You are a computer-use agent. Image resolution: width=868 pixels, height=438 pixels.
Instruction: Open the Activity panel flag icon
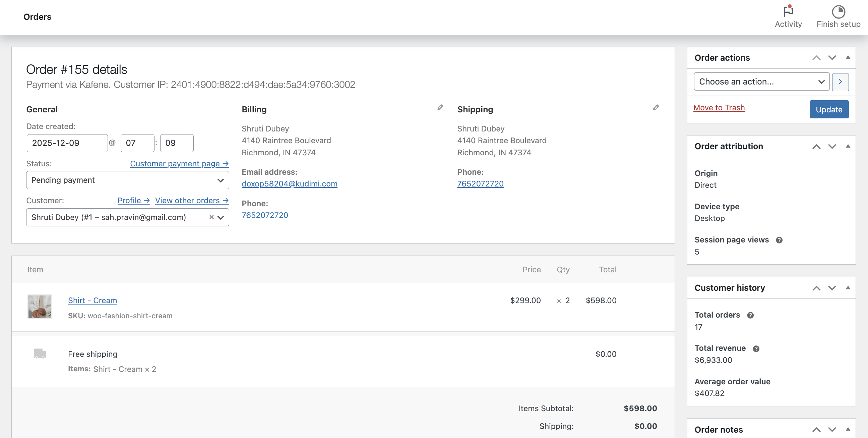pyautogui.click(x=788, y=11)
